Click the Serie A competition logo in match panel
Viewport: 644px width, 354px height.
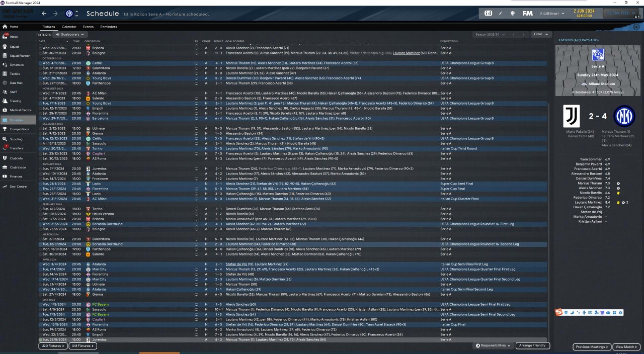click(598, 54)
